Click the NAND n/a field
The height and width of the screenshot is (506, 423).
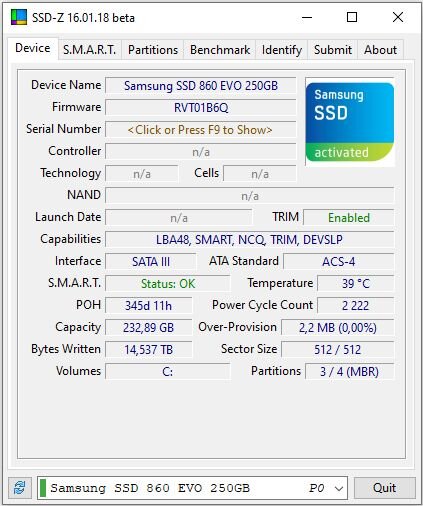point(250,196)
